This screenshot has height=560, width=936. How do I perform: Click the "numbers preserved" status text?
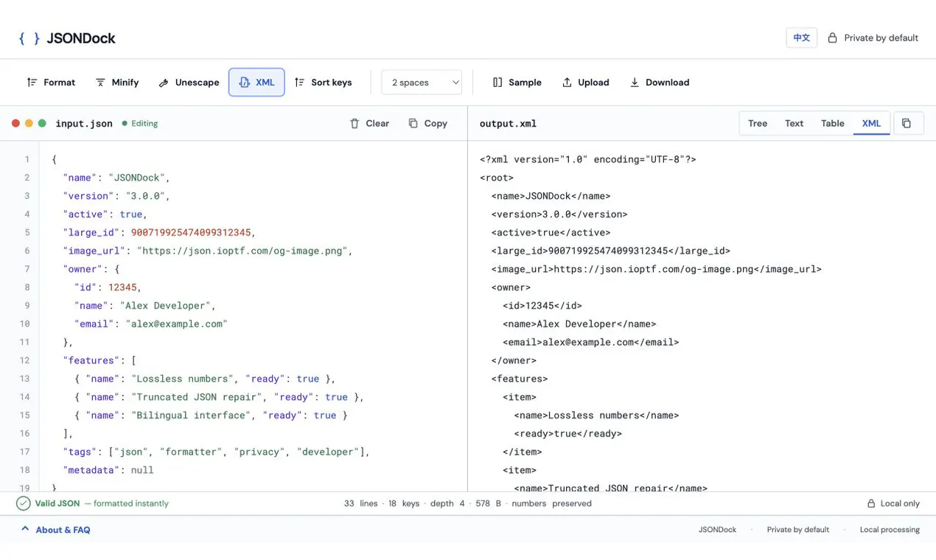tap(551, 503)
